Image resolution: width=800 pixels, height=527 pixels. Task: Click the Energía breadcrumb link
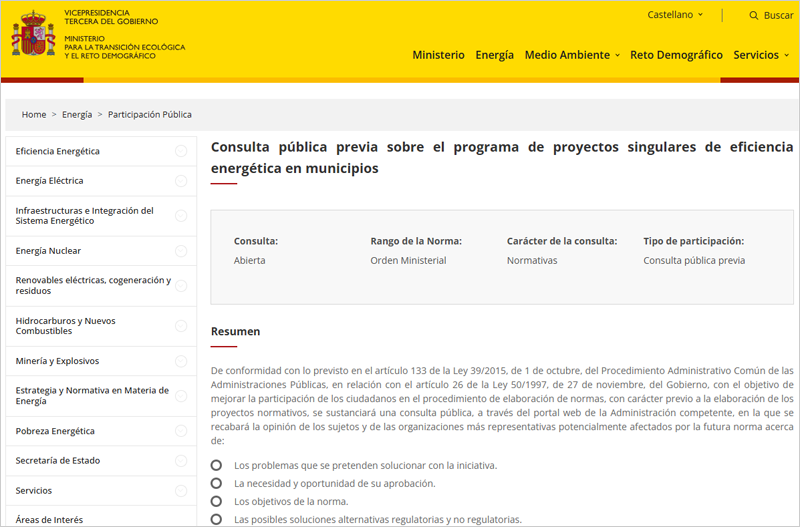77,114
